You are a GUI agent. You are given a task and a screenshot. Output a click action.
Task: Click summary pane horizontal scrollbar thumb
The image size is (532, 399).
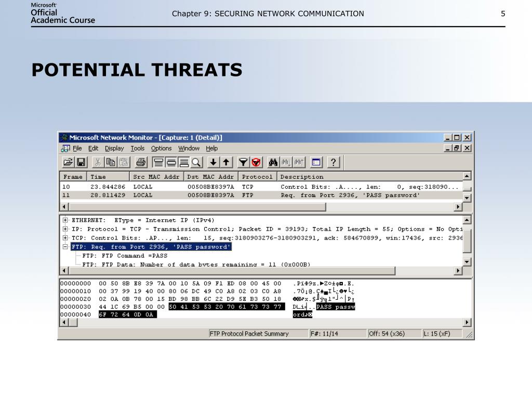click(x=197, y=207)
